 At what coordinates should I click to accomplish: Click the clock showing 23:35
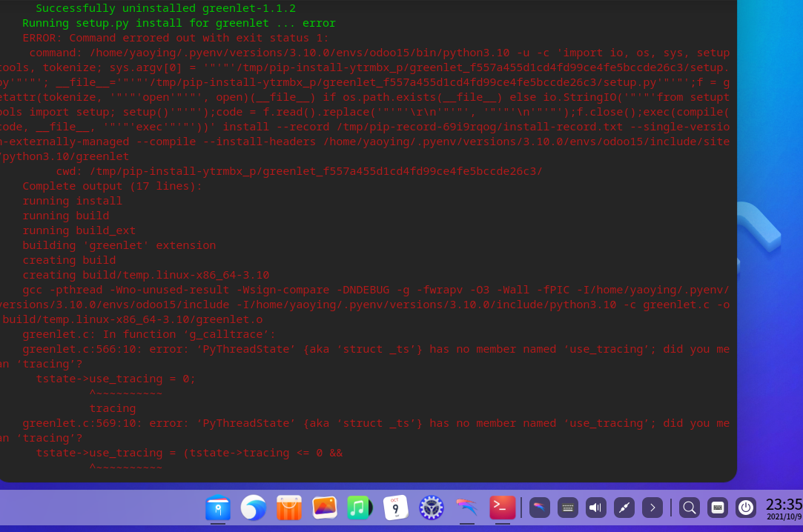point(783,504)
